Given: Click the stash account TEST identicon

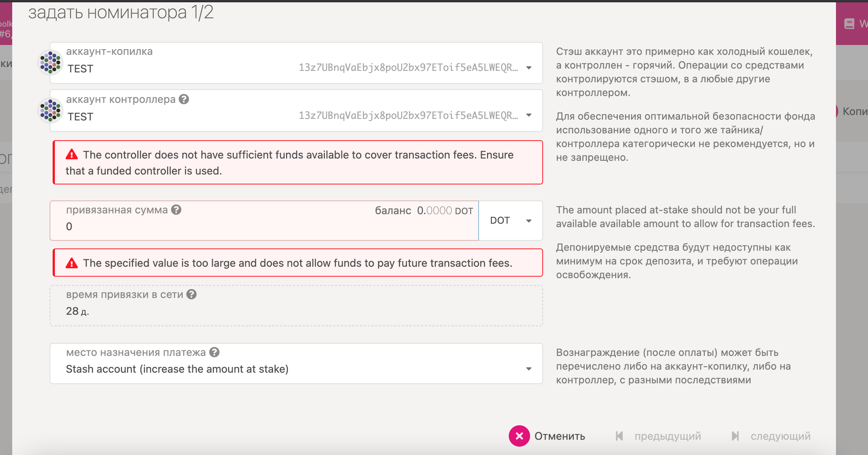Looking at the screenshot, I should point(50,62).
